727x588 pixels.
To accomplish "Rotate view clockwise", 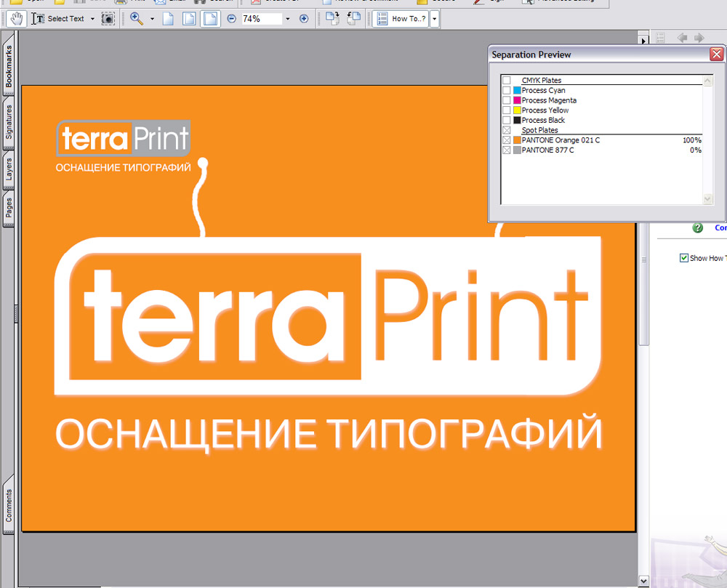I will (x=332, y=19).
